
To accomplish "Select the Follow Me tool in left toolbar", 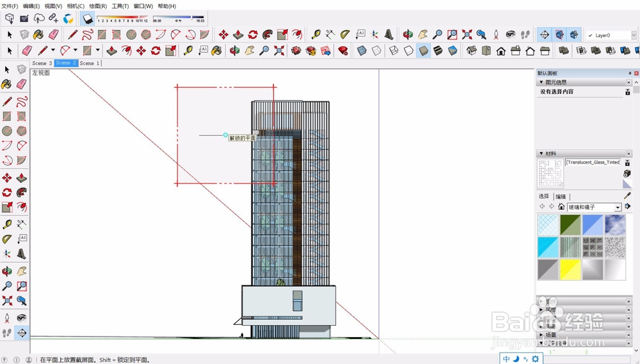I will (22, 192).
